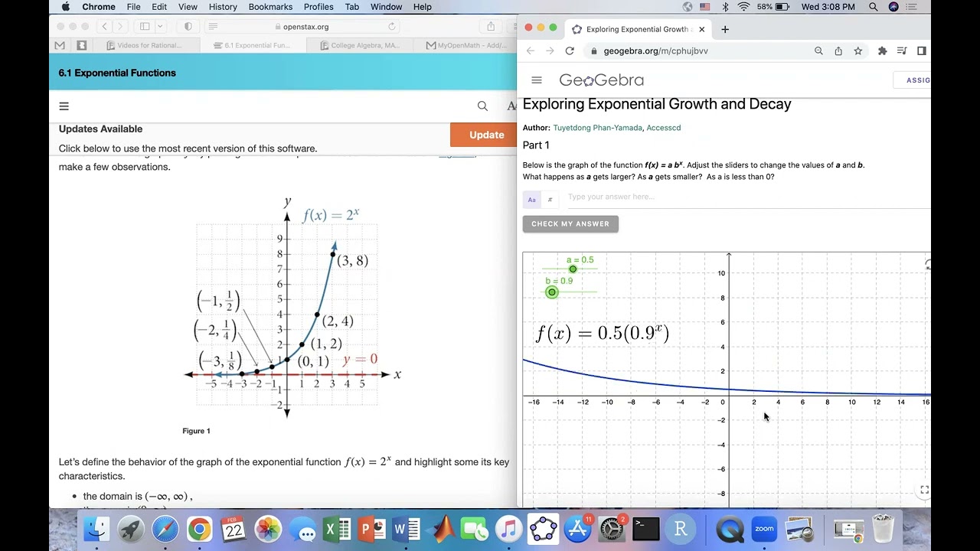Reload the openstax.org page in Safari
Screen dimensions: 980x551
[x=392, y=26]
